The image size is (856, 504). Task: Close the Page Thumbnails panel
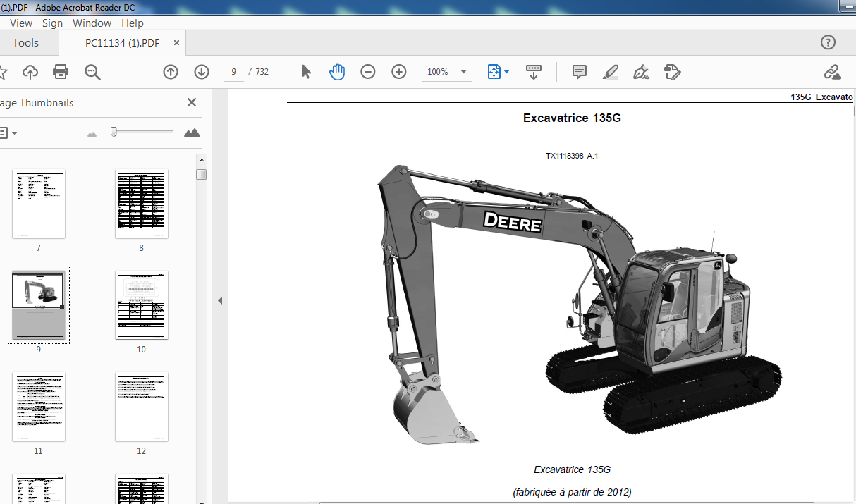[192, 102]
